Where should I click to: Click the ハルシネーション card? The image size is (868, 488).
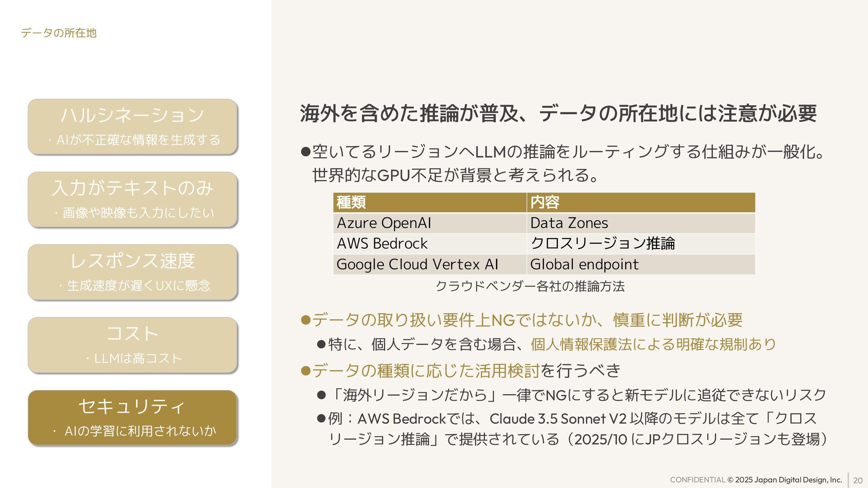click(132, 127)
